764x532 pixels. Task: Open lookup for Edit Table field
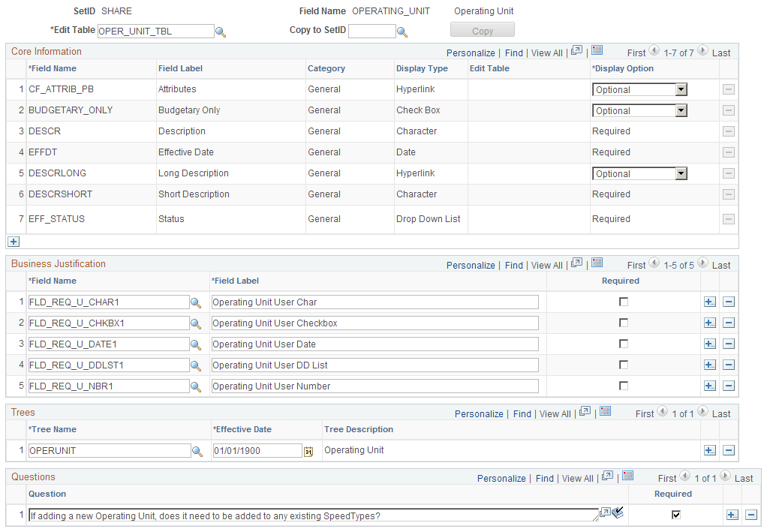click(221, 32)
